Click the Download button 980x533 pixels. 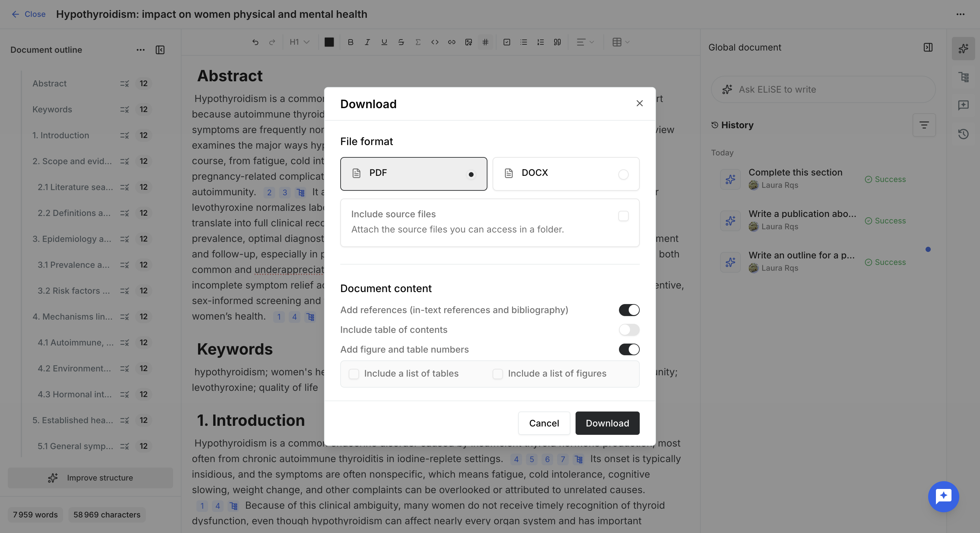pos(607,423)
